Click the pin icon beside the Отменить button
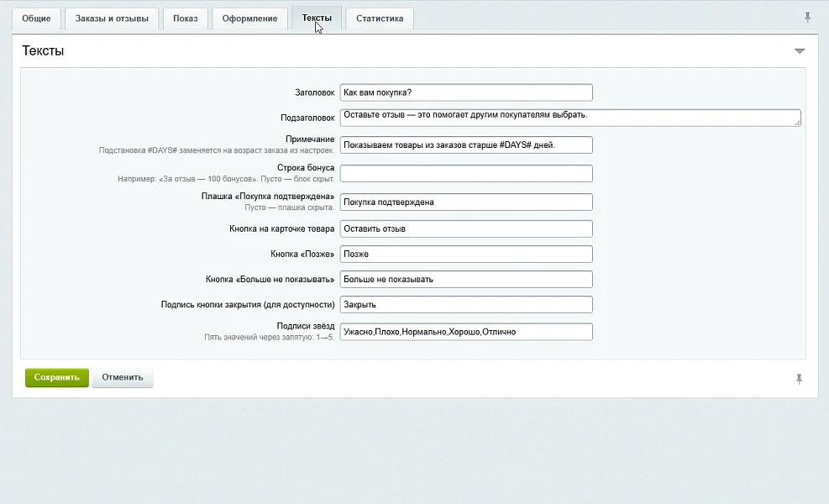 click(799, 379)
